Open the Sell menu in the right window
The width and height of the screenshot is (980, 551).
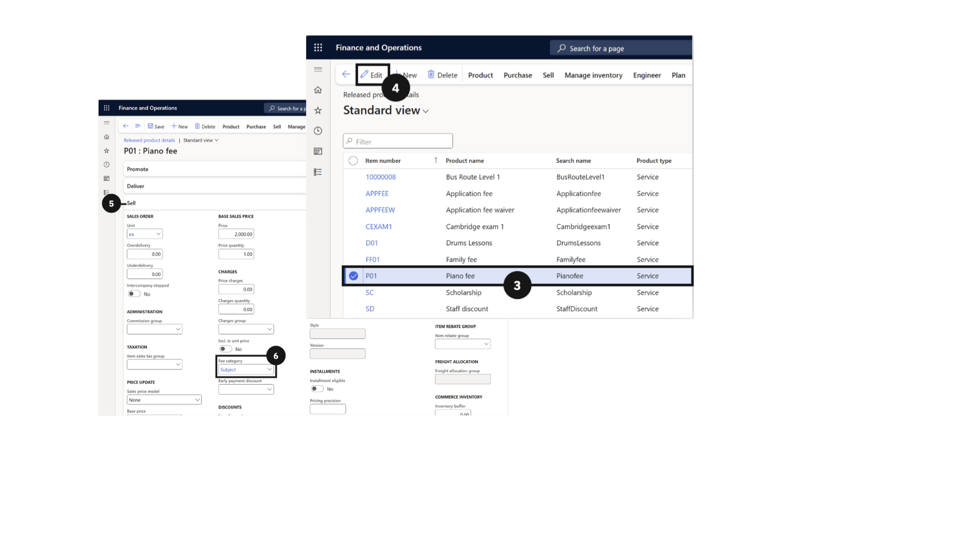tap(548, 75)
